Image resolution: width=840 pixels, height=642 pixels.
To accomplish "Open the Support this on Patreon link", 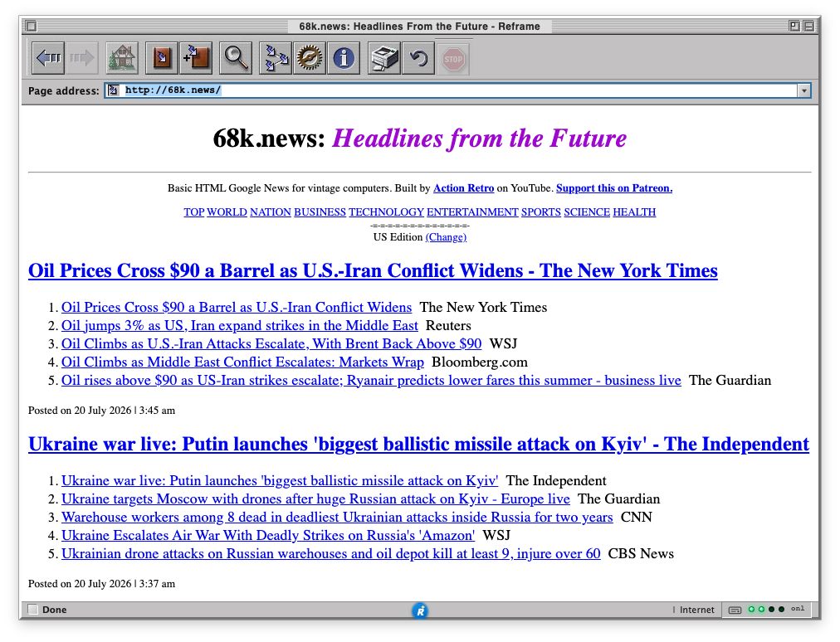I will coord(614,188).
